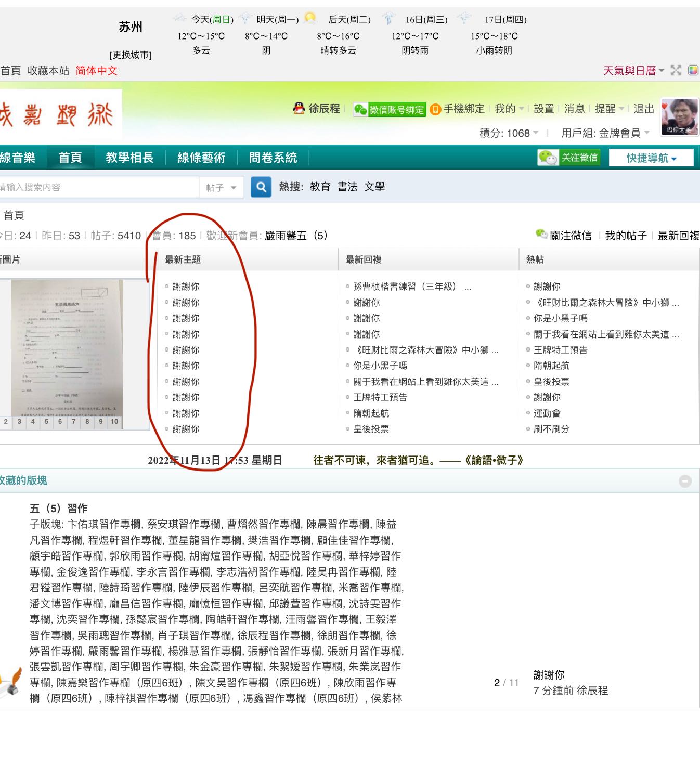Click the fullscreen icon next to 天氣與日曆
Image resolution: width=700 pixels, height=768 pixels.
pos(676,70)
